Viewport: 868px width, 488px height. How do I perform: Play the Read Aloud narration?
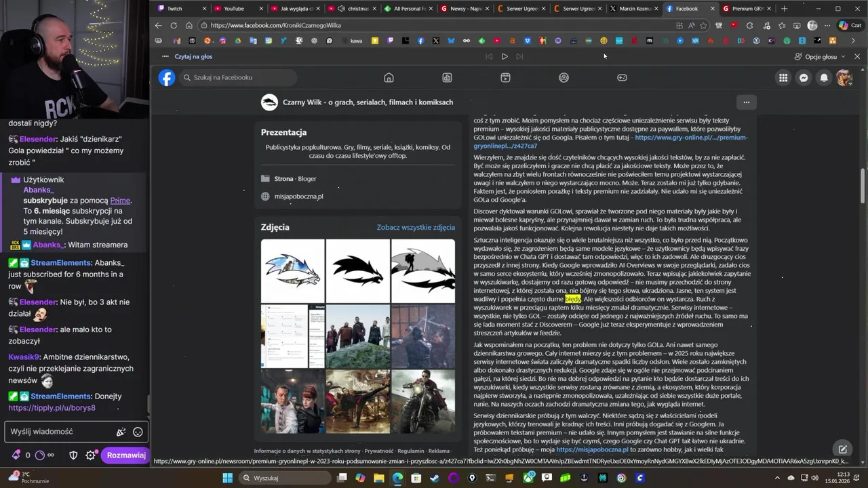[x=505, y=56]
